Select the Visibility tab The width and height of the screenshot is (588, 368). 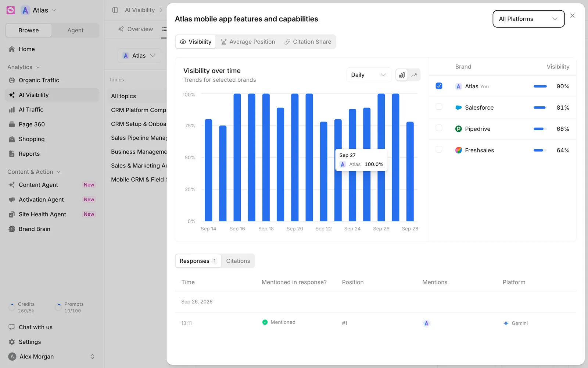tap(196, 42)
